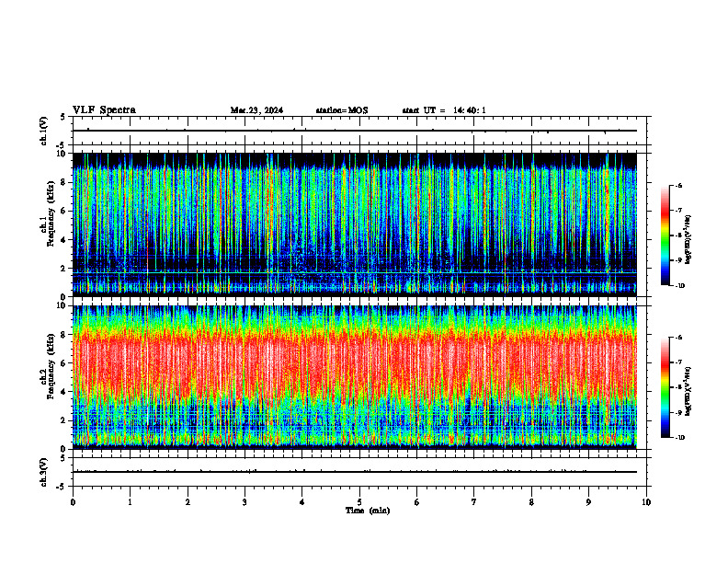Viewport: 728px width, 563px height.
Task: Click the "ch.1(V)" axis label
Action: (x=44, y=131)
